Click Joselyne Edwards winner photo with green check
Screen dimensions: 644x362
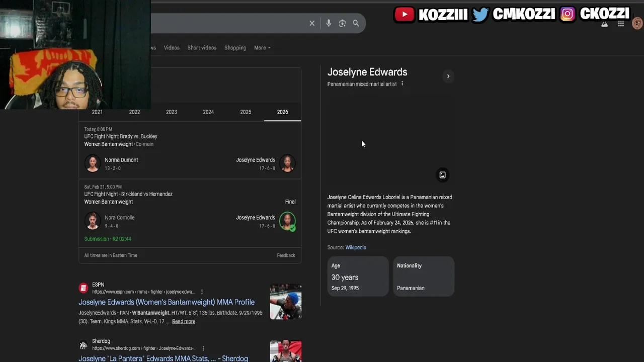(x=287, y=221)
